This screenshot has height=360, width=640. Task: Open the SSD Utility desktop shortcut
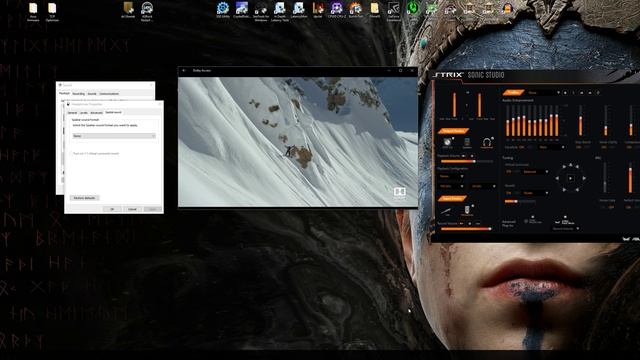(222, 10)
